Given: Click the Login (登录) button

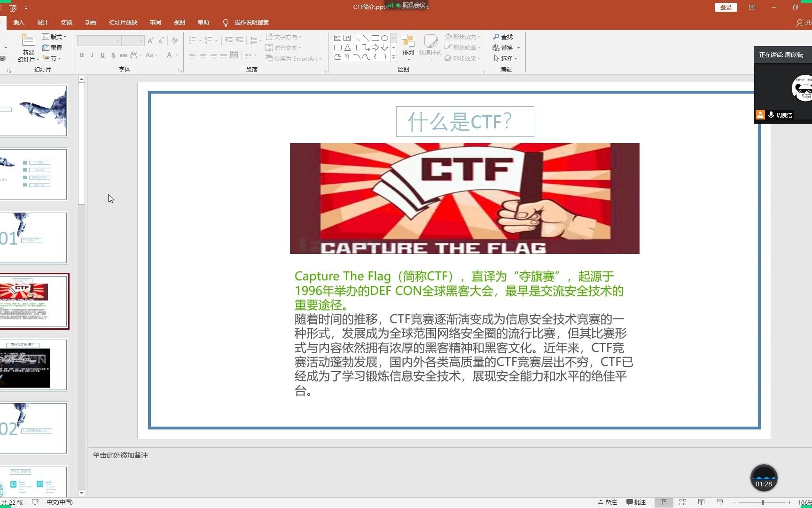Looking at the screenshot, I should (726, 7).
